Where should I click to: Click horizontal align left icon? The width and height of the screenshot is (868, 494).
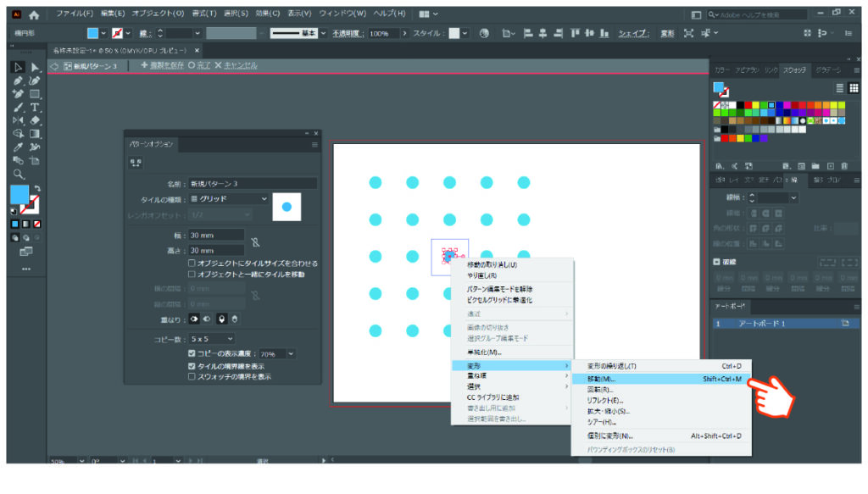point(528,33)
